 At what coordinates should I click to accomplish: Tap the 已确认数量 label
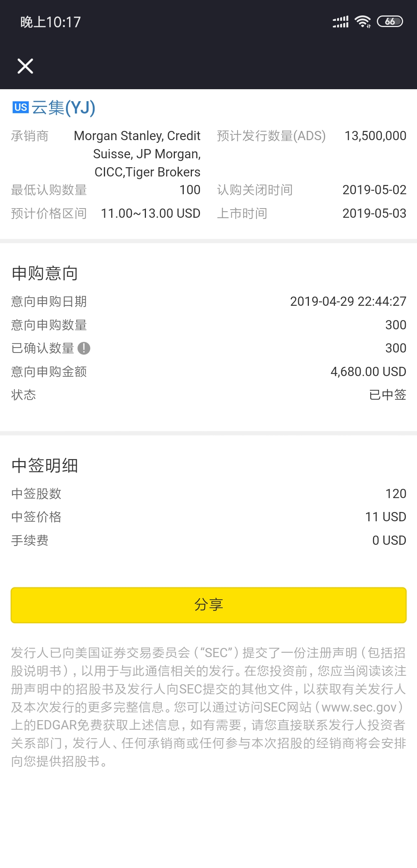coord(42,348)
